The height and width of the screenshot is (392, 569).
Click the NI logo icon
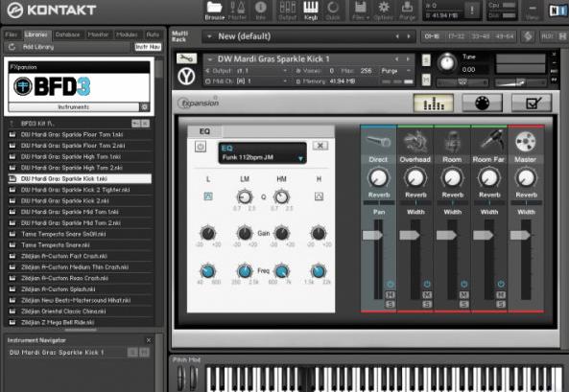pyautogui.click(x=557, y=11)
